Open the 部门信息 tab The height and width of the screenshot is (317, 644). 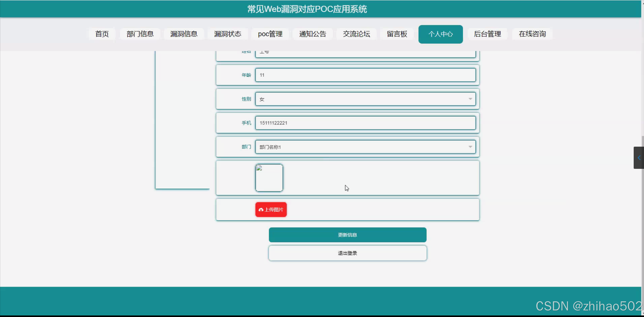click(x=140, y=34)
